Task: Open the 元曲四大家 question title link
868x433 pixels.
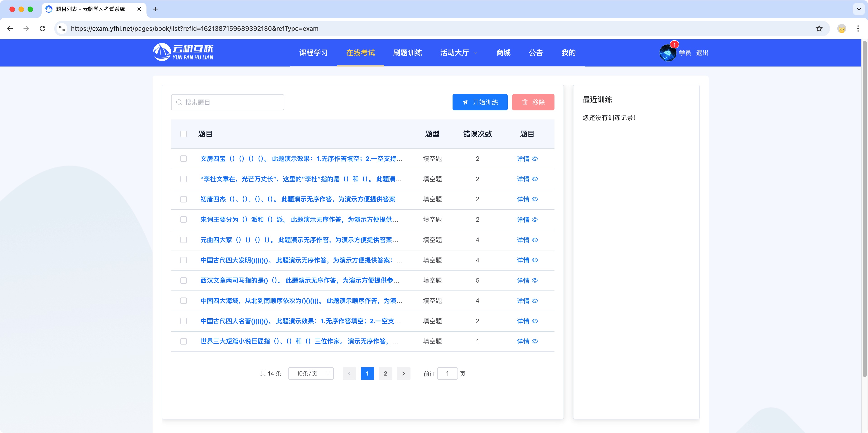Action: coord(300,240)
